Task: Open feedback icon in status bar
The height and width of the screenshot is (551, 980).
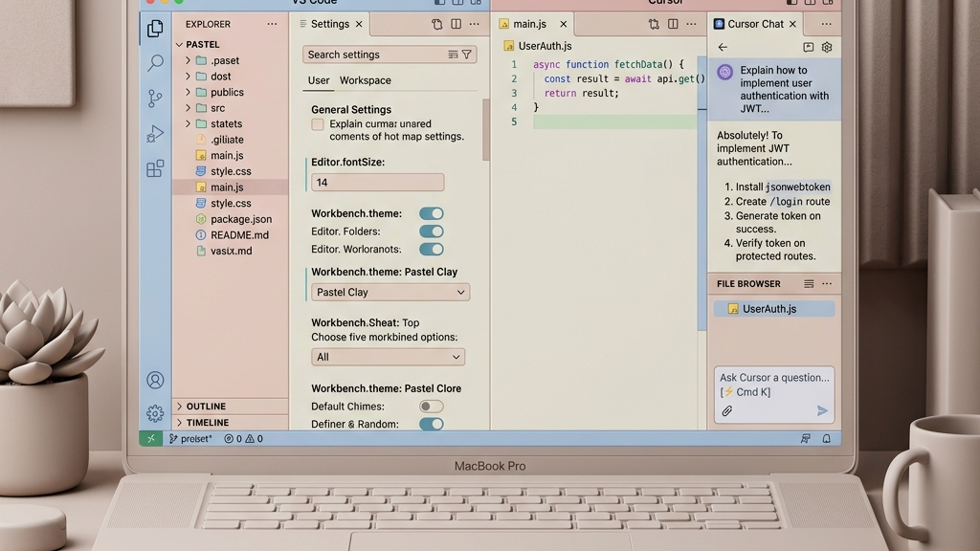Action: (806, 438)
